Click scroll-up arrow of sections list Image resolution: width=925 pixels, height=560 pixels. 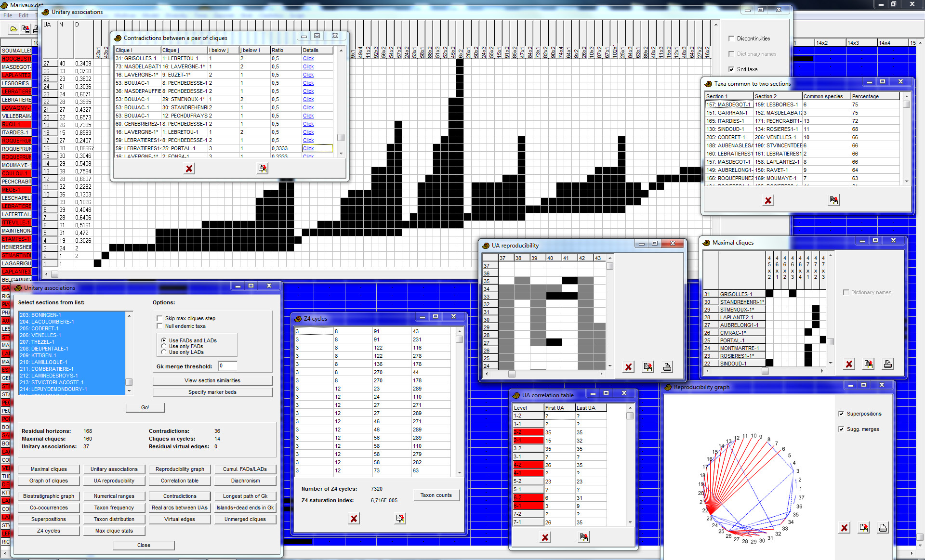coord(129,315)
